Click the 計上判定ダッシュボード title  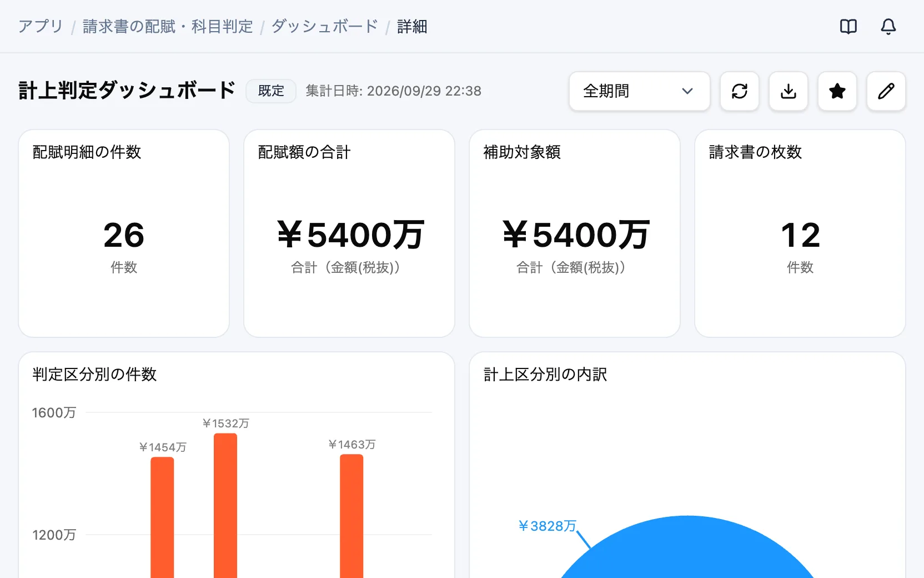[x=127, y=91]
